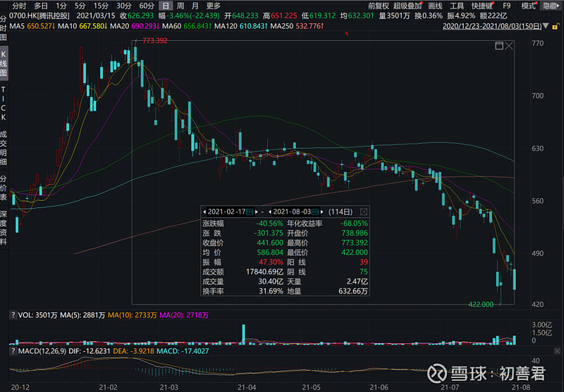The height and width of the screenshot is (392, 564).
Task: Open 超级叠加 overlay option
Action: click(x=407, y=6)
